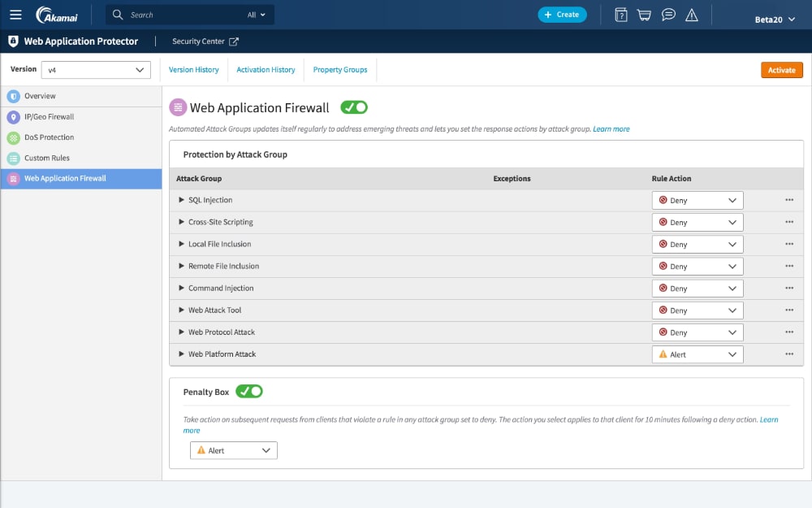The image size is (812, 508).
Task: Click the blue Create button
Action: pos(562,15)
